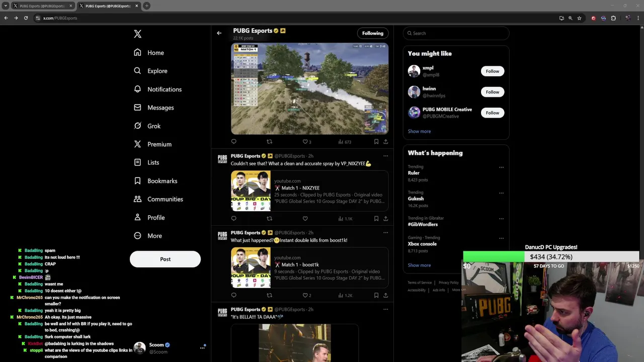Open more options for the Xbox console trend
This screenshot has height=362, width=644.
pyautogui.click(x=501, y=238)
